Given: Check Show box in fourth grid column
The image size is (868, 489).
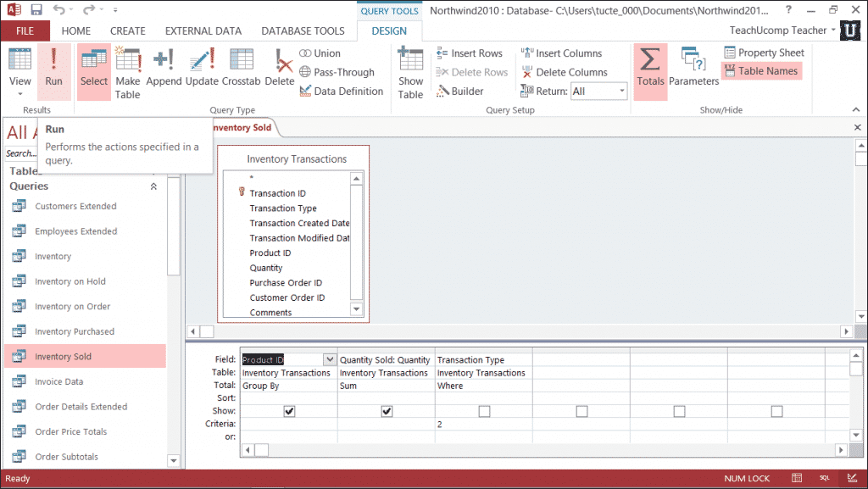Looking at the screenshot, I should (x=581, y=411).
